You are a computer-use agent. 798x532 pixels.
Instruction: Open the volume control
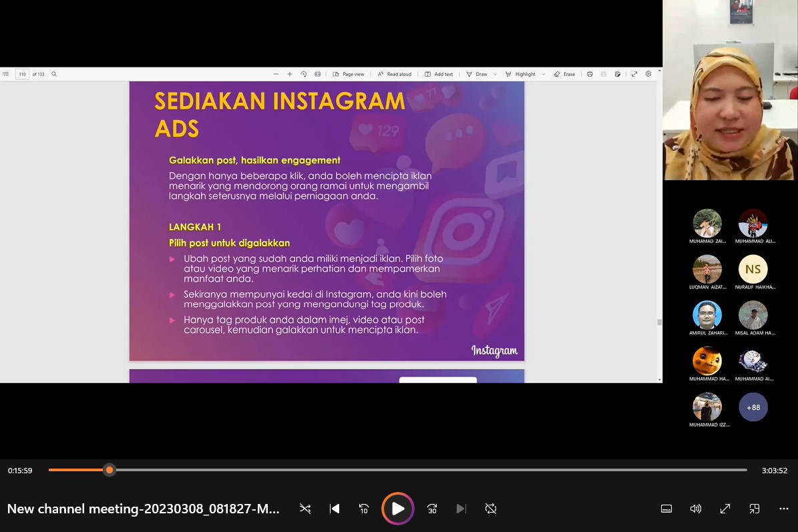tap(696, 509)
